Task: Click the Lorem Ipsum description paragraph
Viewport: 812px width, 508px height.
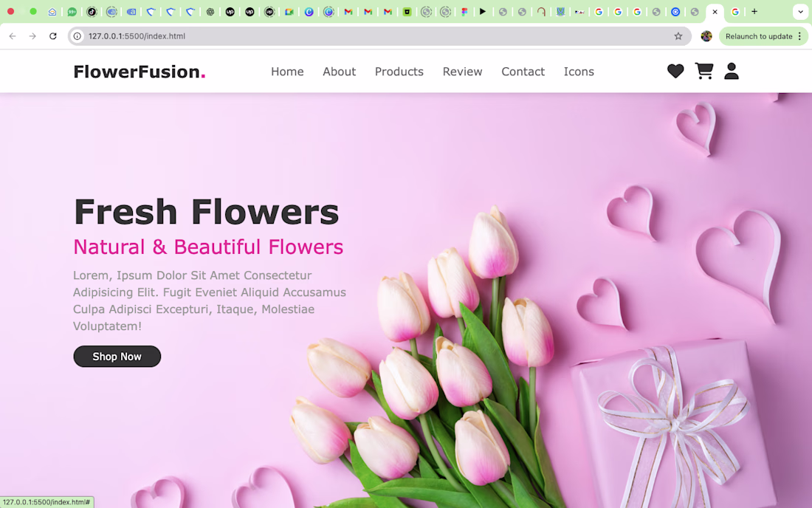Action: click(210, 301)
